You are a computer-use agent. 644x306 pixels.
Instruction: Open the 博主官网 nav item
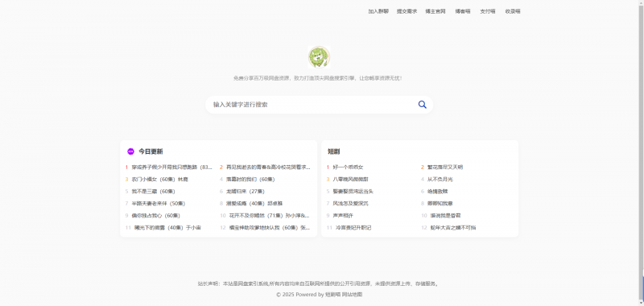coord(436,11)
